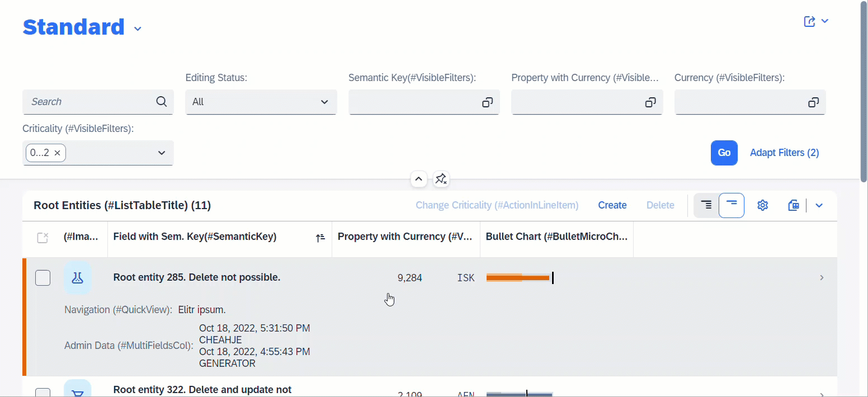Click the flask icon of Root entity 285
Viewport: 868px width, 397px height.
[78, 277]
